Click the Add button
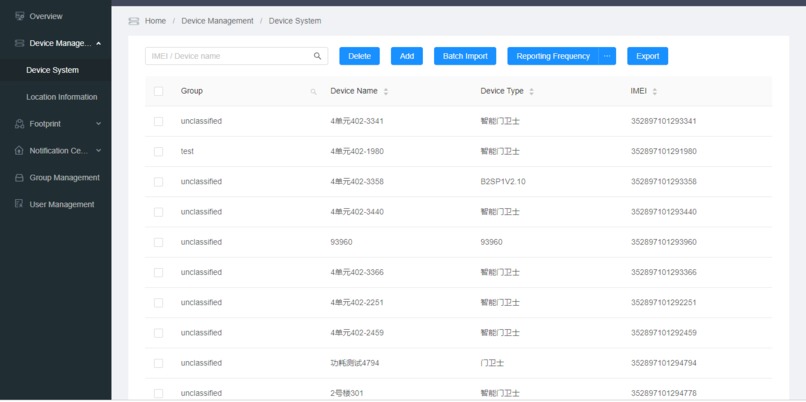This screenshot has width=806, height=402. click(x=407, y=56)
